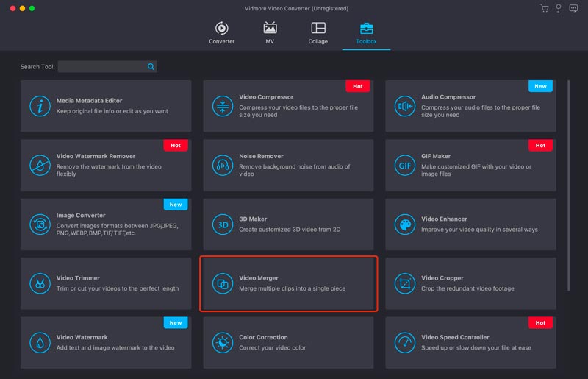Open the Video Merger tool
This screenshot has width=588, height=379.
(289, 283)
